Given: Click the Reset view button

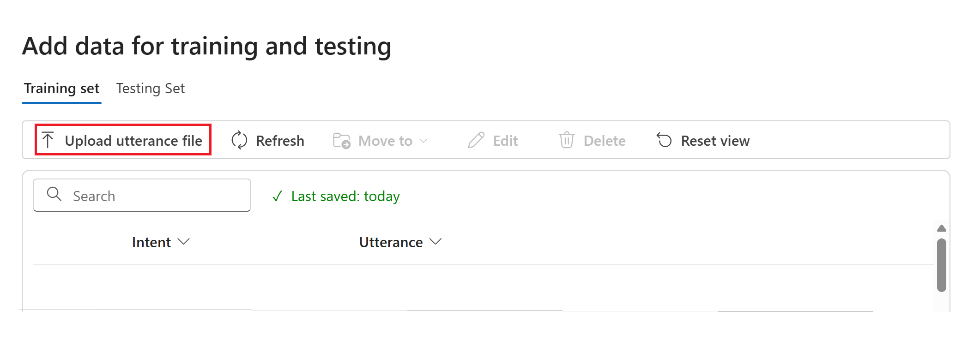Looking at the screenshot, I should [x=714, y=140].
